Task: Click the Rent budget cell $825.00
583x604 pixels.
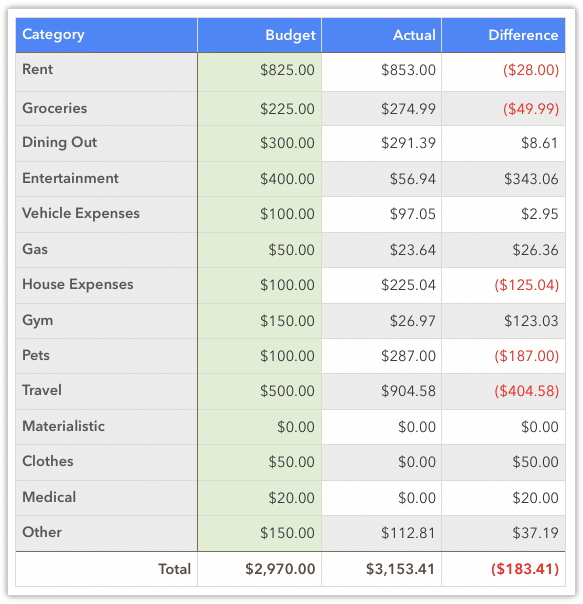Action: coord(259,72)
